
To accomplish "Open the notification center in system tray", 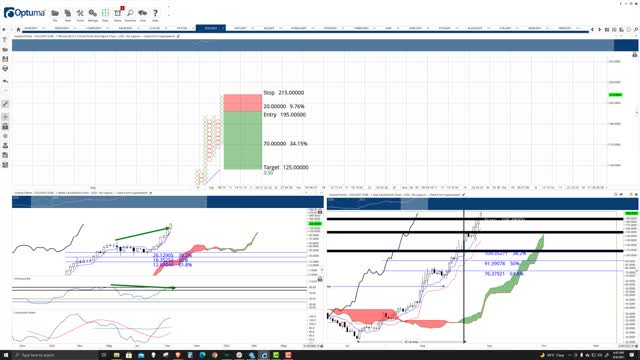I will 632,355.
